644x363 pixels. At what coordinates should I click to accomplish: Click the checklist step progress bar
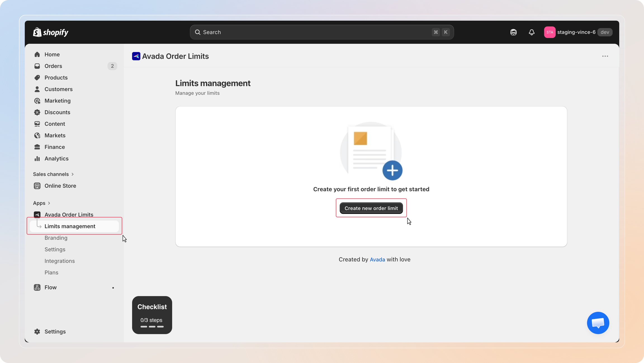[152, 327]
